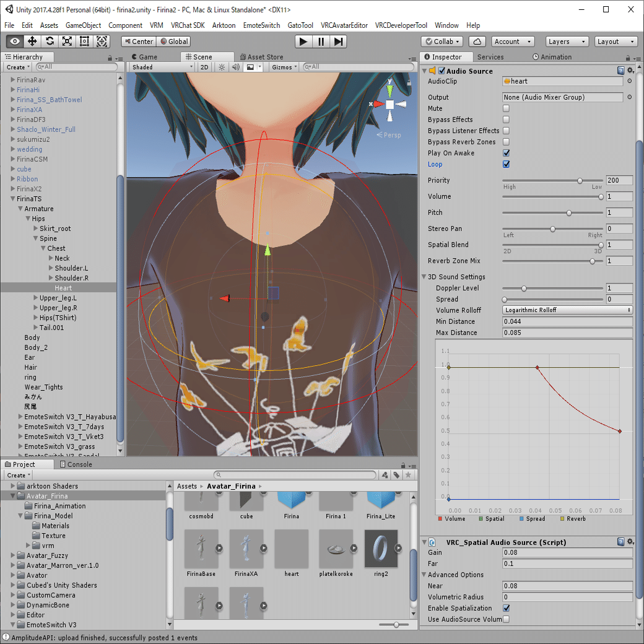Toggle scene audio speaker icon

[x=236, y=67]
